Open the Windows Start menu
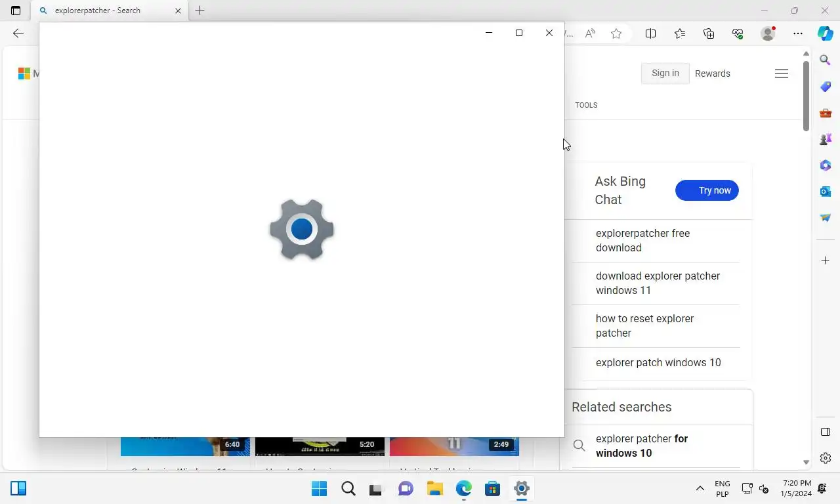 coord(320,488)
